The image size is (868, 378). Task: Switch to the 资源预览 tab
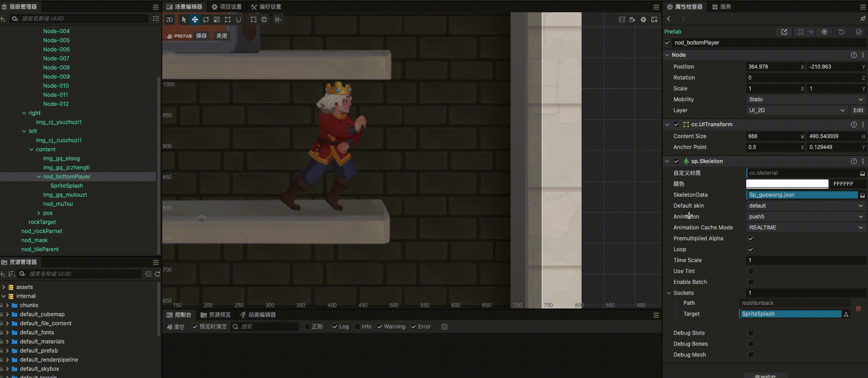pos(215,315)
